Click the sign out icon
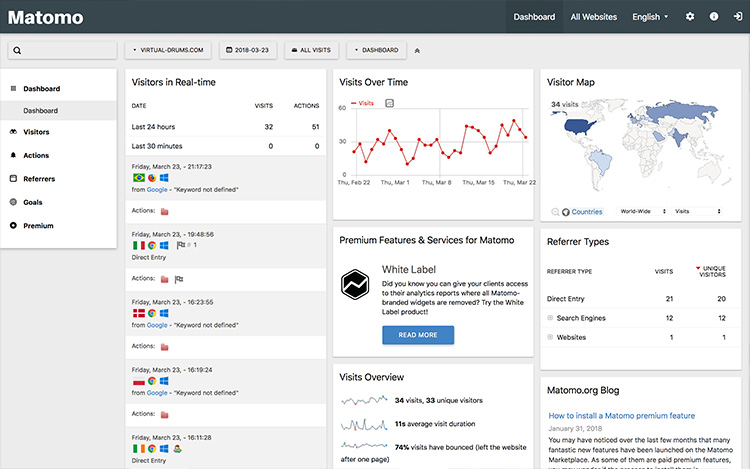This screenshot has width=750, height=469. coord(737,17)
